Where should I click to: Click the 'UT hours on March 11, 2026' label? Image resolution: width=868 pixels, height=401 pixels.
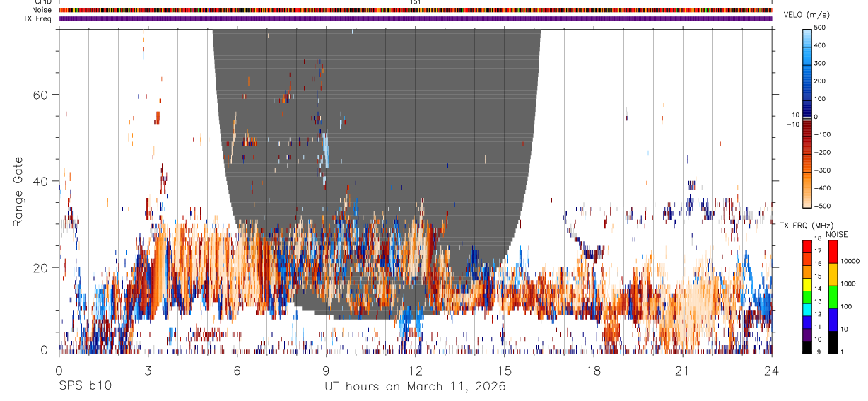(x=415, y=386)
